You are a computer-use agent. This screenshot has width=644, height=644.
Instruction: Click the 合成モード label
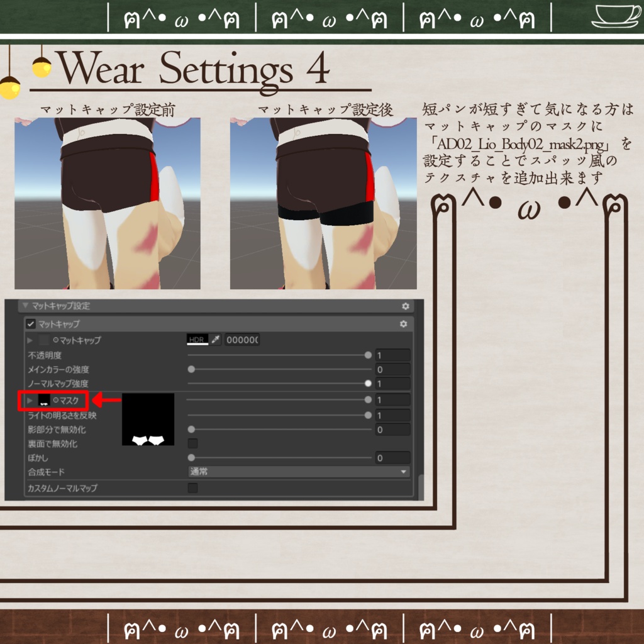(46, 472)
